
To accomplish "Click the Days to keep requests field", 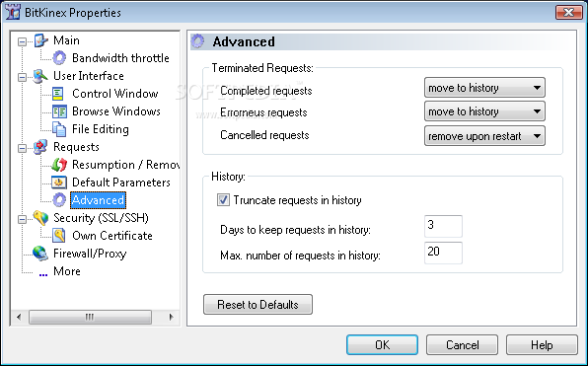I will tap(443, 226).
